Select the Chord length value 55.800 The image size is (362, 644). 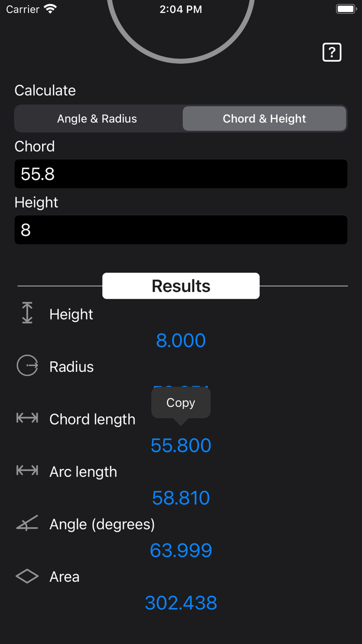coord(180,445)
